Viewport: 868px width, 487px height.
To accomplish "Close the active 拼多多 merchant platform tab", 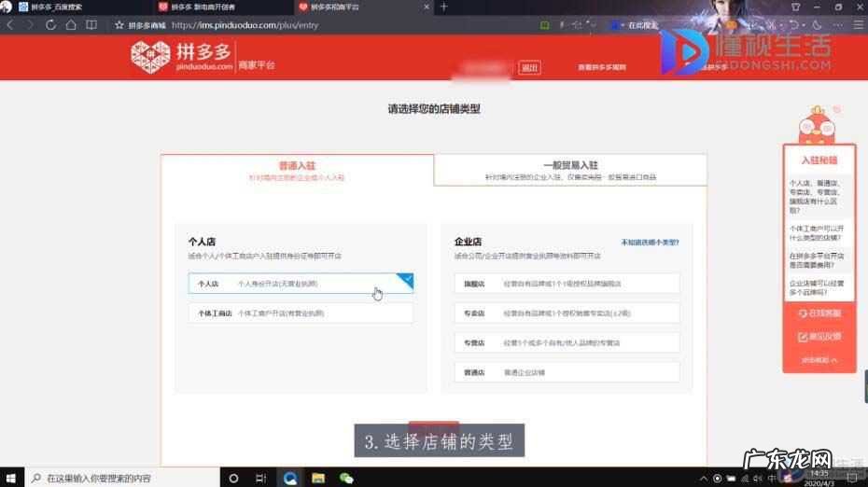I will pyautogui.click(x=427, y=7).
